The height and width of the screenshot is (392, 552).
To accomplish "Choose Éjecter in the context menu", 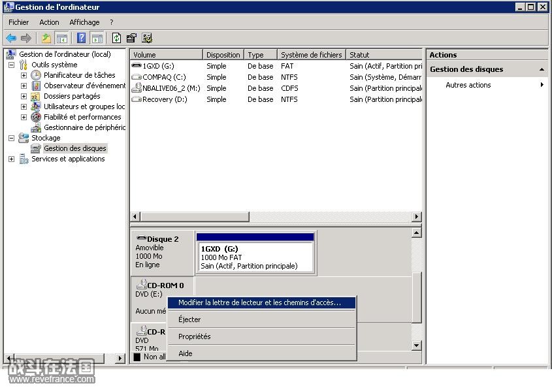I will (261, 319).
